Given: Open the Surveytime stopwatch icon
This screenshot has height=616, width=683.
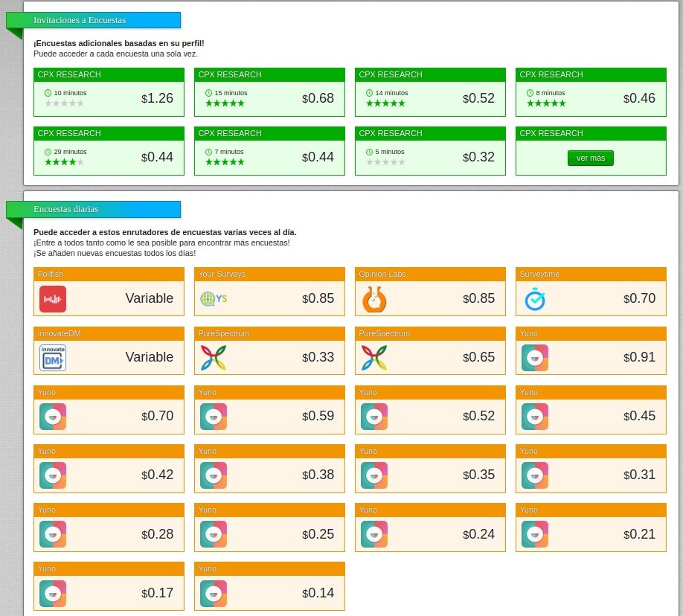Looking at the screenshot, I should pyautogui.click(x=535, y=299).
